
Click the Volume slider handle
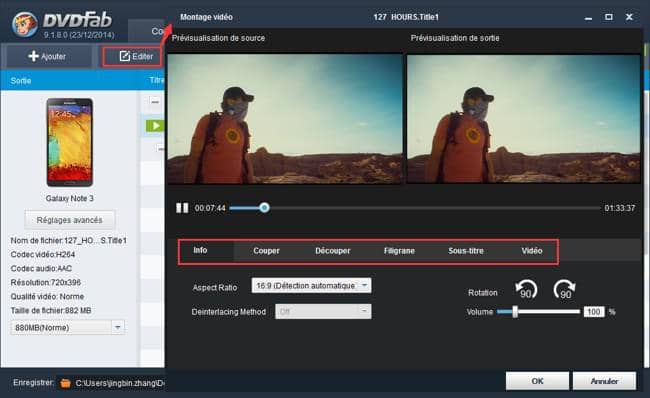pyautogui.click(x=515, y=312)
